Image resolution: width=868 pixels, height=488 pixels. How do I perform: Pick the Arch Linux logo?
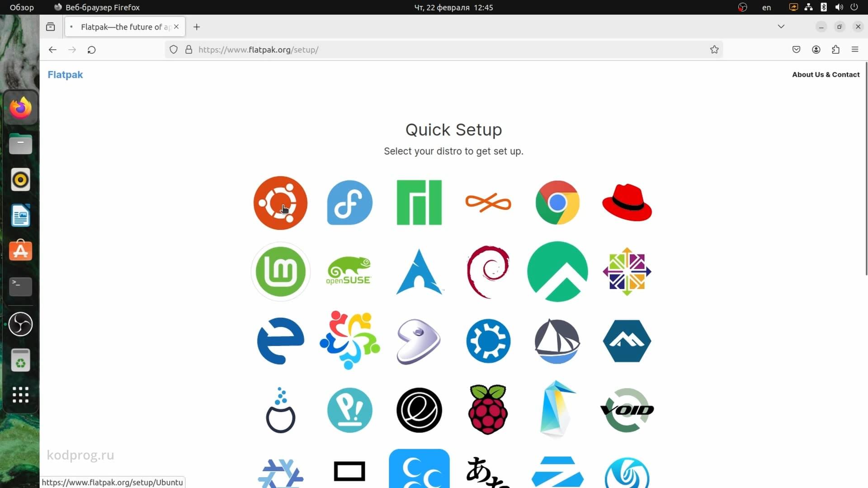[x=419, y=272]
